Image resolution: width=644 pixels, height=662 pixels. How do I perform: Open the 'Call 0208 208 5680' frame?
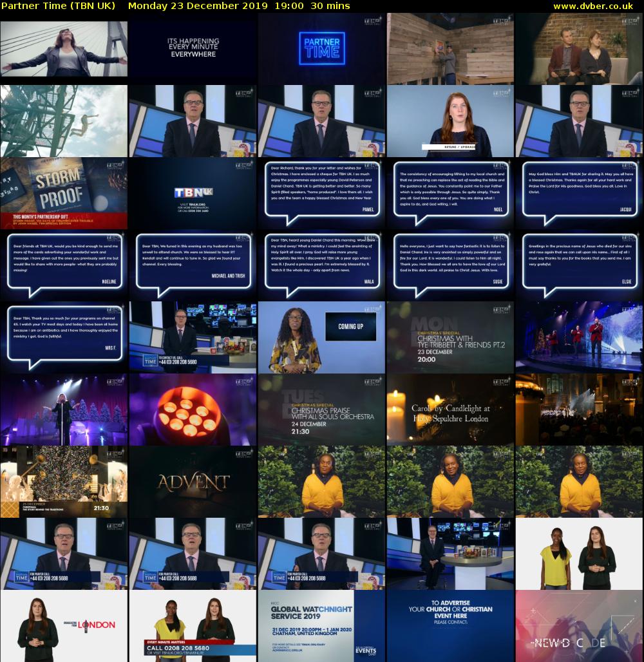point(193,626)
